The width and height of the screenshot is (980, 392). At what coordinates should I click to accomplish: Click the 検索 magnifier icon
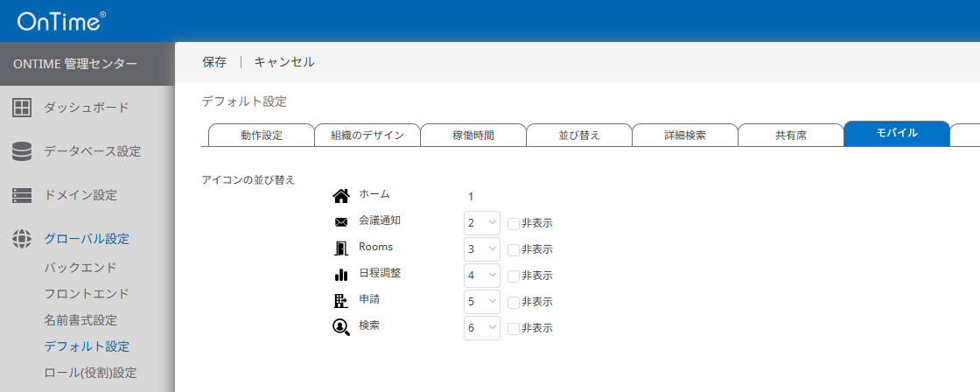point(341,327)
